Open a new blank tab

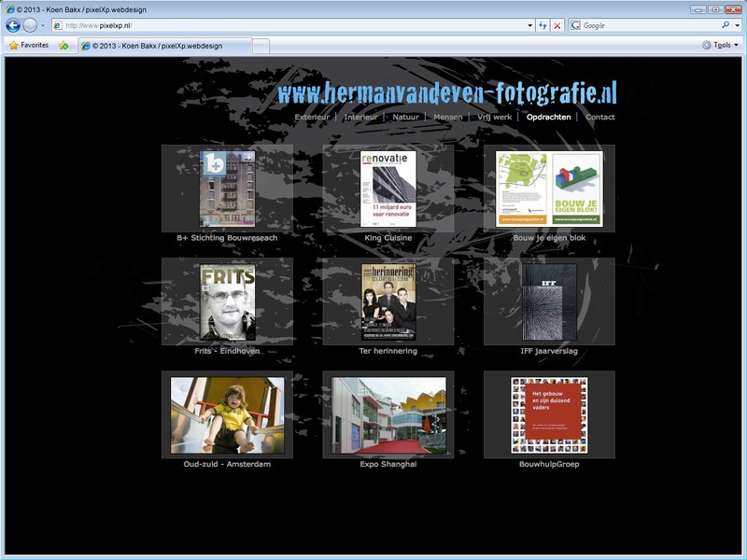[261, 45]
